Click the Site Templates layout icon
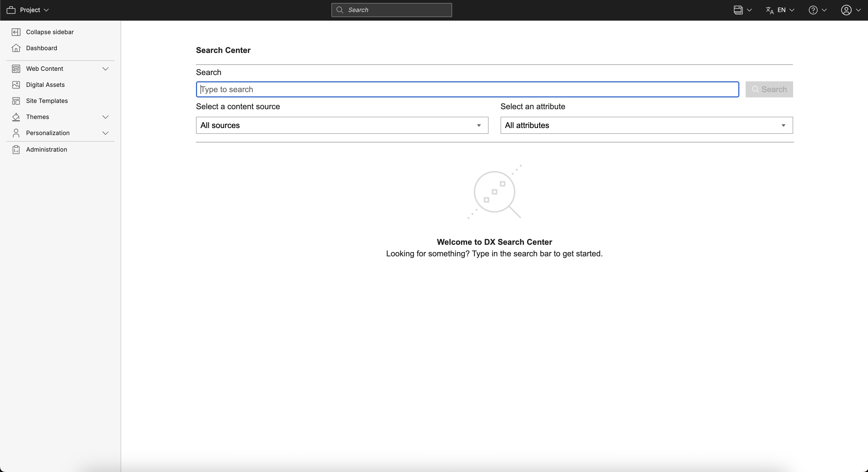This screenshot has width=868, height=472. point(16,101)
